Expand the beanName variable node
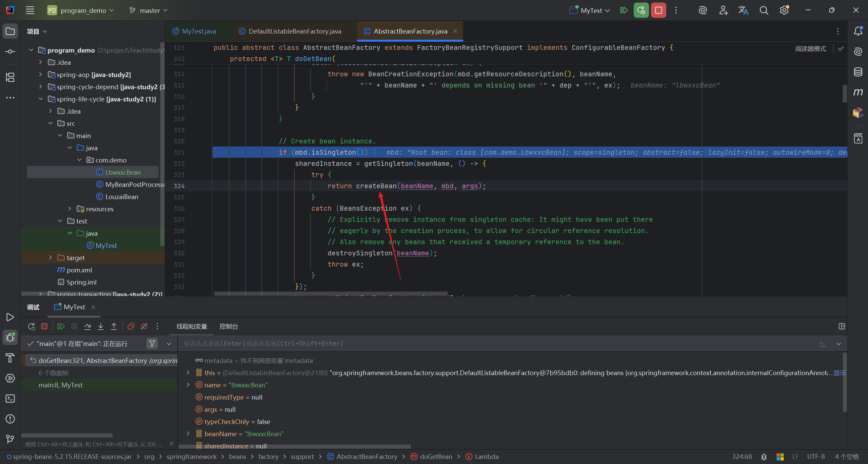 188,434
